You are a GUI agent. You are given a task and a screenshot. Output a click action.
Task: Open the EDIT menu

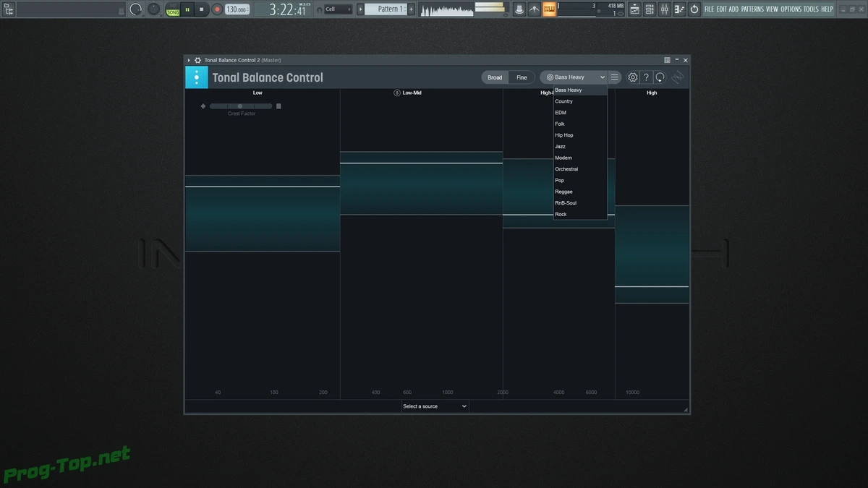[x=722, y=9]
